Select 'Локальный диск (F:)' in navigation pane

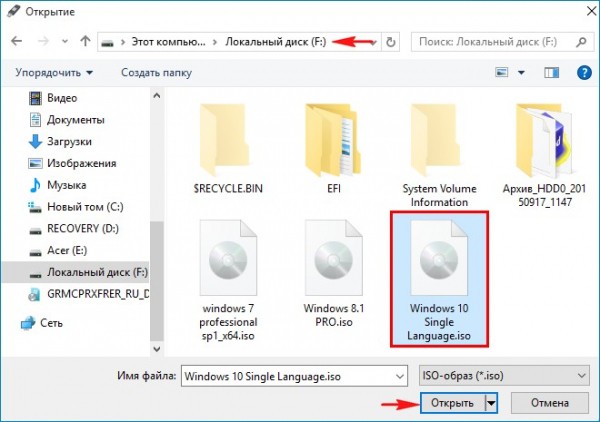click(76, 272)
